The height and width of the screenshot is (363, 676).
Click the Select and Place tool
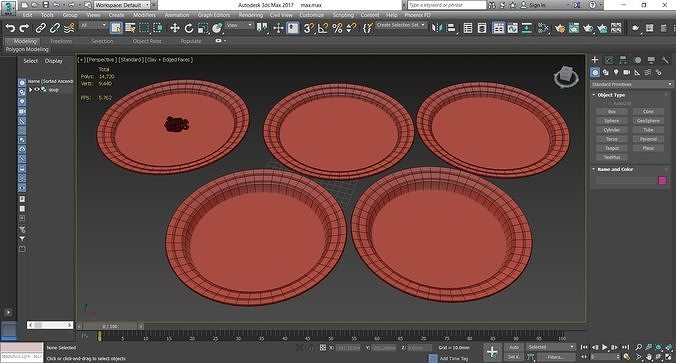(x=217, y=28)
